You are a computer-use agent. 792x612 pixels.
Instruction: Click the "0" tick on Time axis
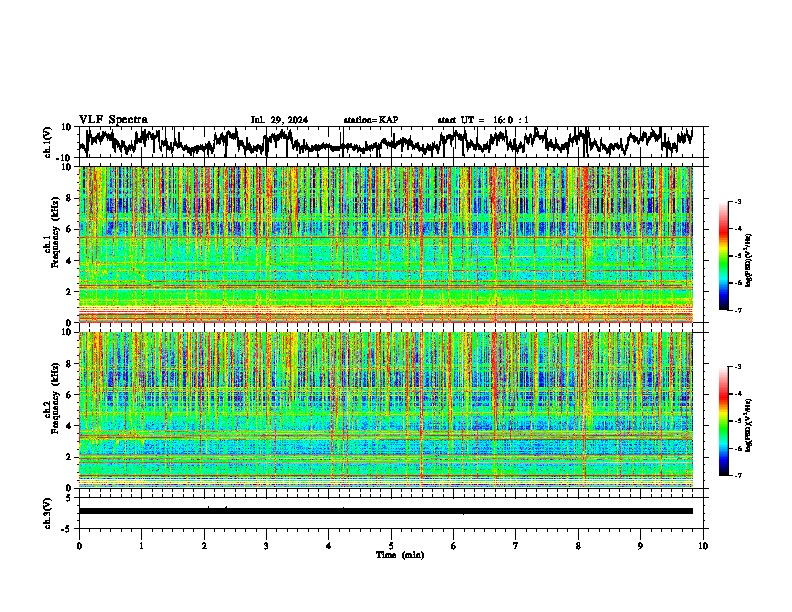click(79, 546)
